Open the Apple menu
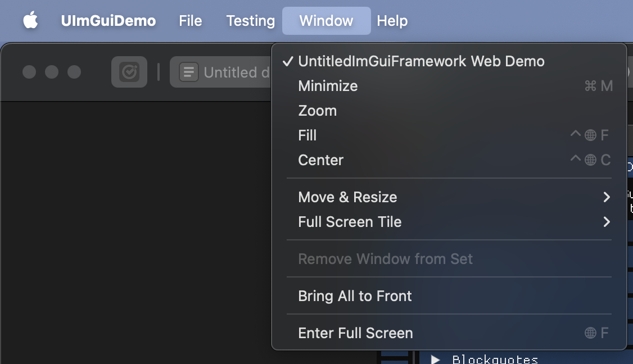Screen dimensions: 633x364 tap(31, 21)
